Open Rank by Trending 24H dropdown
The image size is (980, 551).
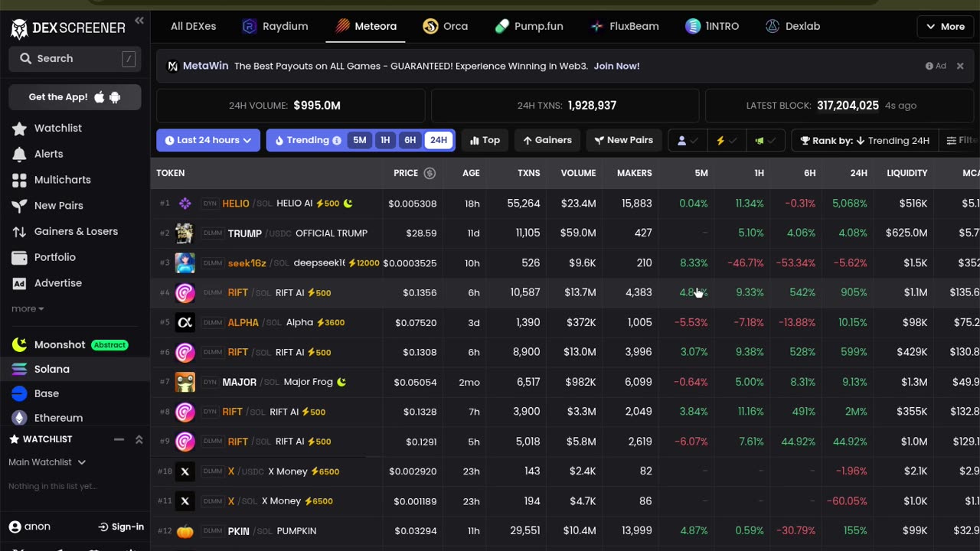[864, 140]
